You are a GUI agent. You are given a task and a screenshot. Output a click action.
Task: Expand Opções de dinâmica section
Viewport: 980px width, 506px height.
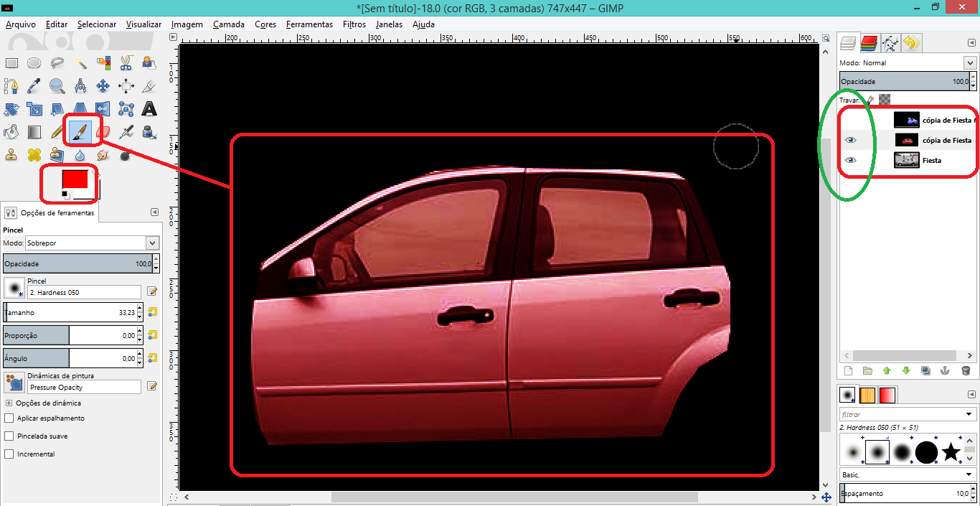9,403
